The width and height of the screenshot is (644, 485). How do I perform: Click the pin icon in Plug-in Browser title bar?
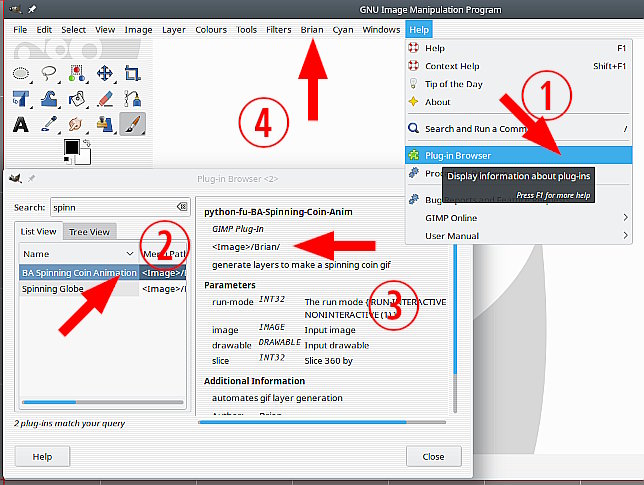click(32, 178)
